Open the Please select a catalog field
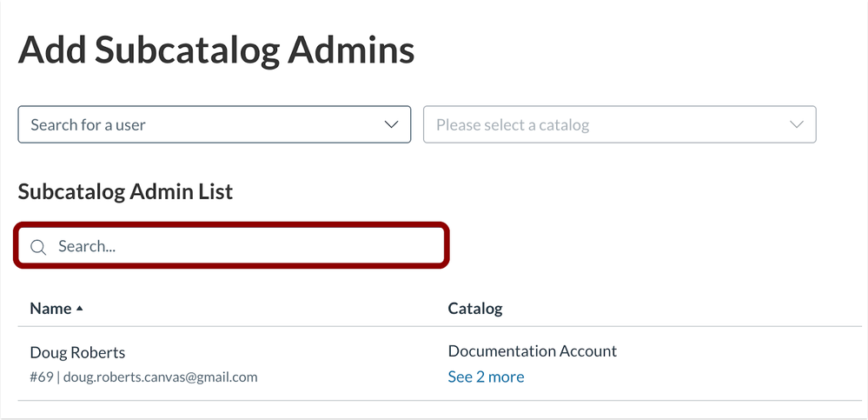868x420 pixels. [x=619, y=124]
